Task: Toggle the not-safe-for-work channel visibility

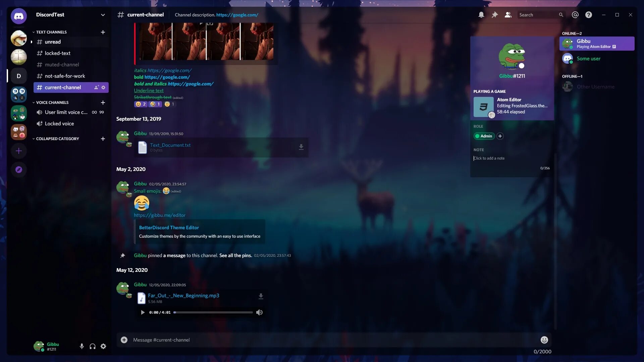Action: [65, 75]
